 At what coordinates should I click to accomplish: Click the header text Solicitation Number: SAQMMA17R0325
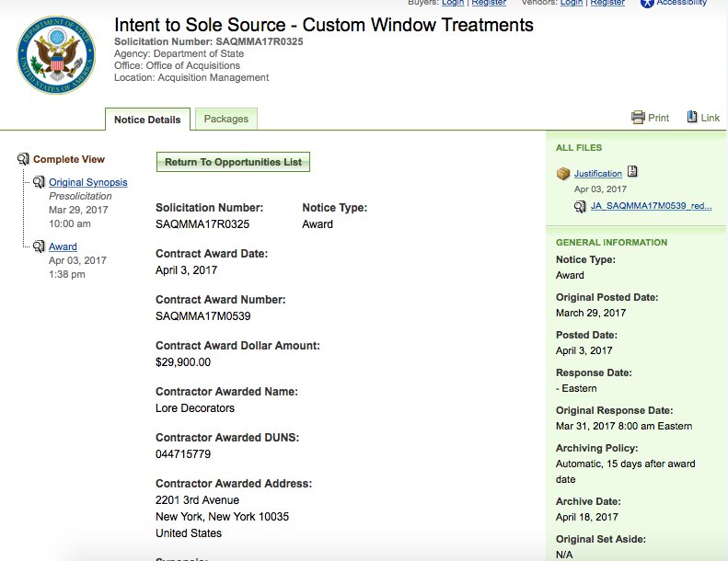[x=209, y=41]
